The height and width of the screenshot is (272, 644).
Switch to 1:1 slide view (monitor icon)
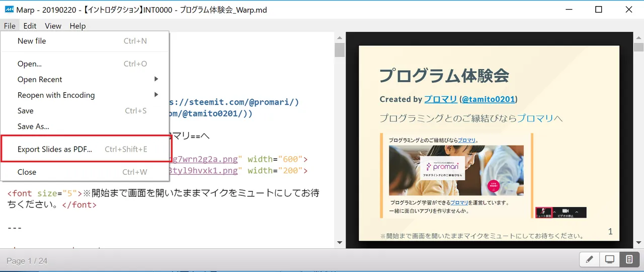609,260
